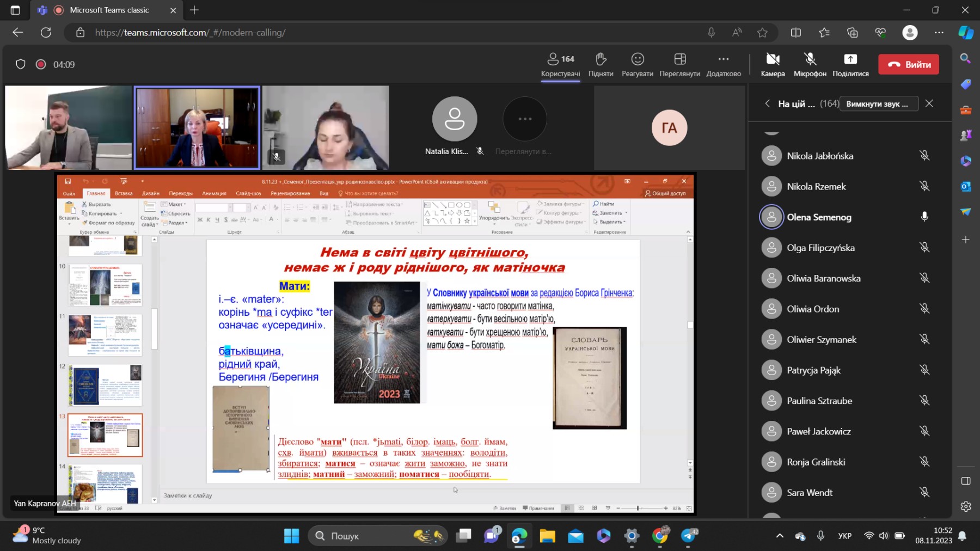
Task: Raise hand with the Підняти icon
Action: click(x=601, y=64)
